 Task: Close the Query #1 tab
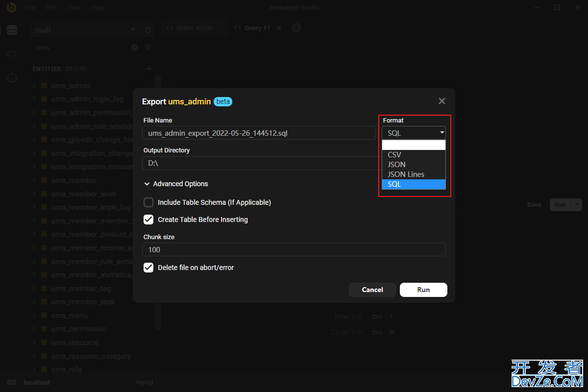[x=279, y=28]
